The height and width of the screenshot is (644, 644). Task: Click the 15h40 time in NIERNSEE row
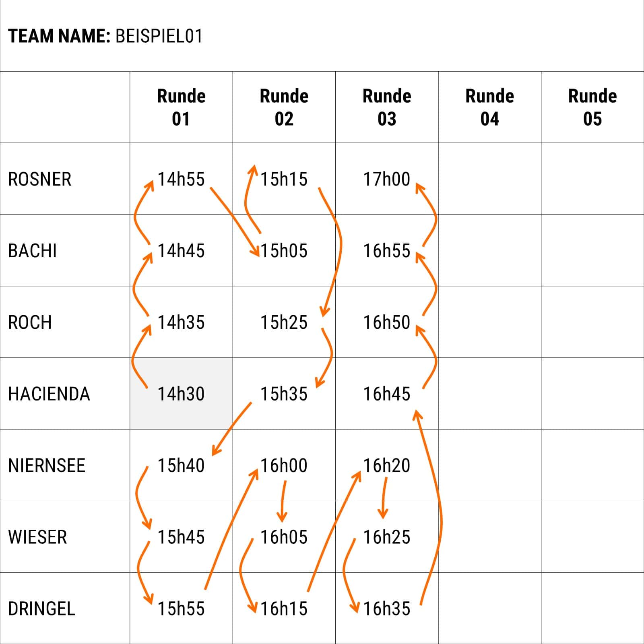[181, 466]
